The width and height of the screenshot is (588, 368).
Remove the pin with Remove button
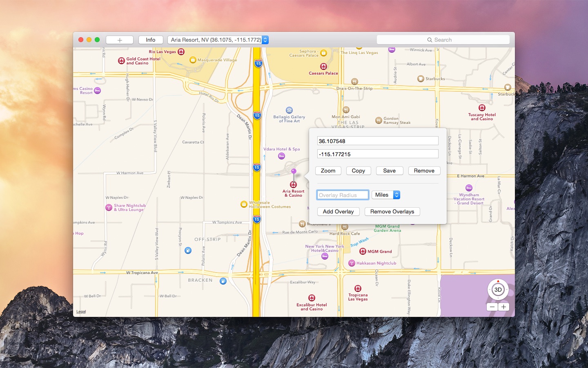click(x=424, y=171)
